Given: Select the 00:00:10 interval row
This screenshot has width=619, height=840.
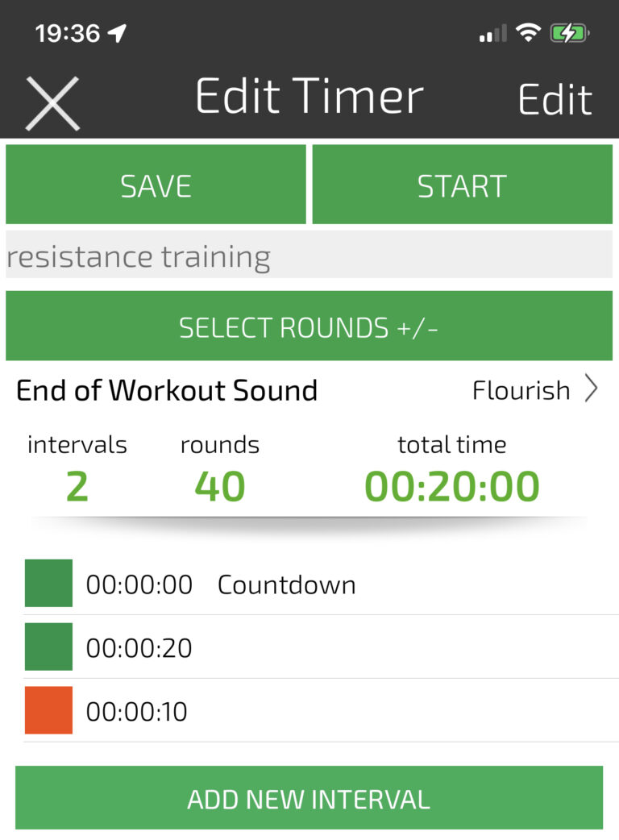Looking at the screenshot, I should point(322,711).
